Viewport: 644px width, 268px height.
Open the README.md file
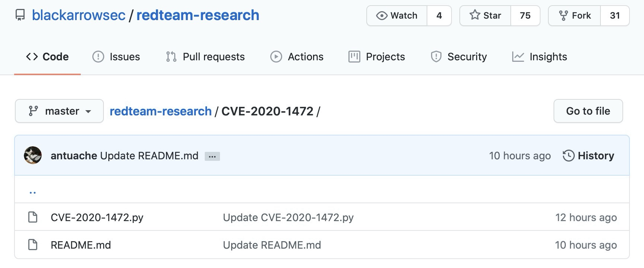tap(81, 245)
